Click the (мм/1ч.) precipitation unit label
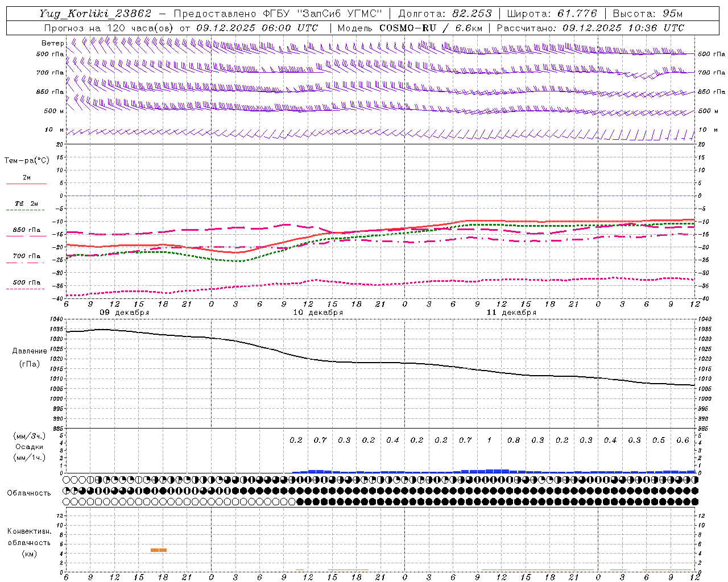 coord(30,458)
